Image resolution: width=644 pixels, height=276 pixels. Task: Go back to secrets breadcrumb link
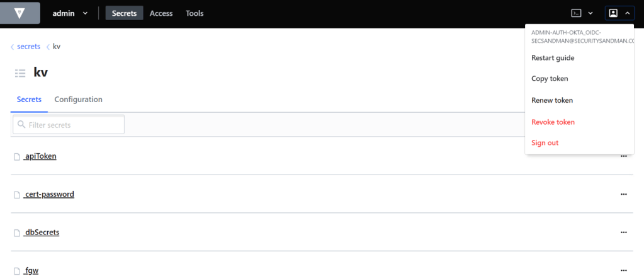[x=28, y=47]
